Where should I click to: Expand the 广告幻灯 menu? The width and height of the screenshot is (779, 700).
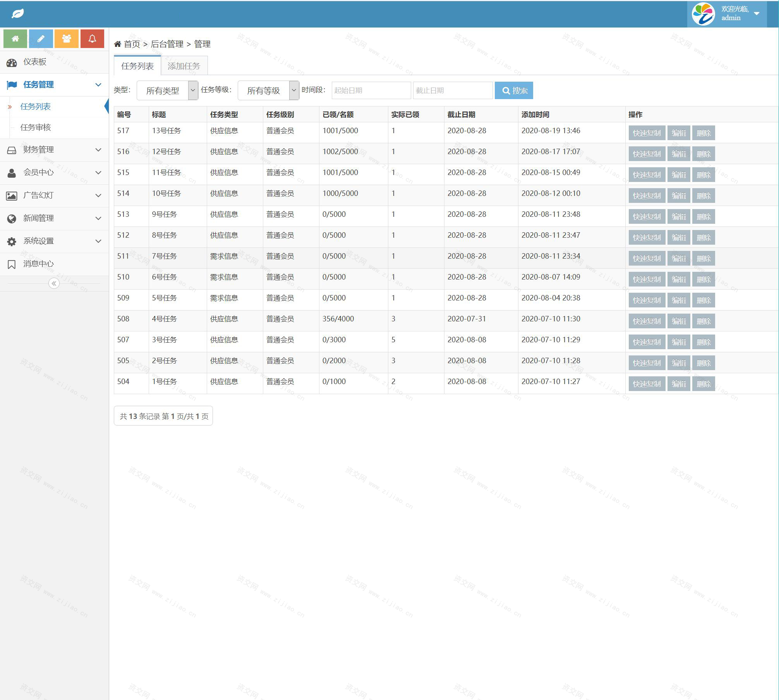[x=54, y=196]
